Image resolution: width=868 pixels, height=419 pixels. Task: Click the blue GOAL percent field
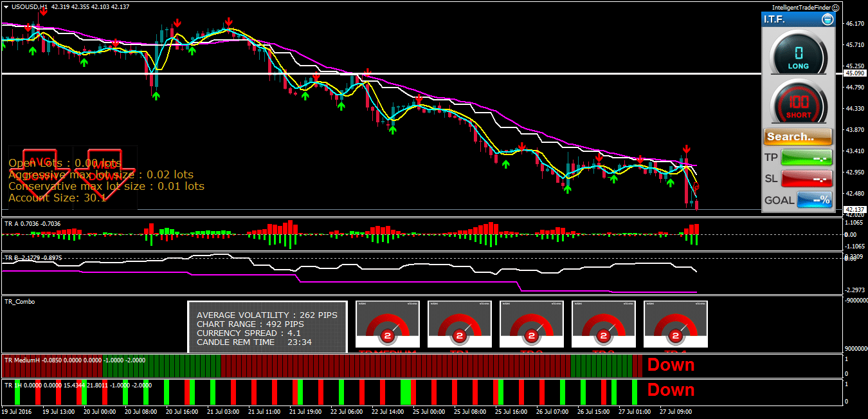[x=815, y=200]
